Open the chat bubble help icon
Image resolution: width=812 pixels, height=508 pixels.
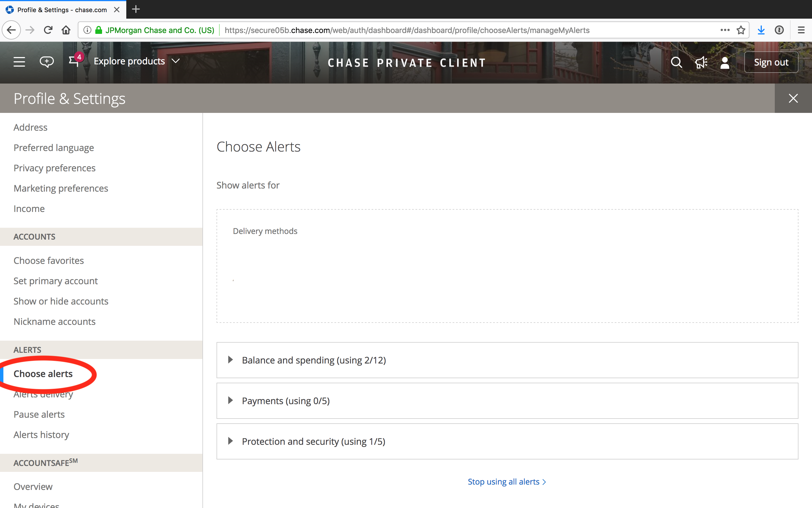(47, 62)
